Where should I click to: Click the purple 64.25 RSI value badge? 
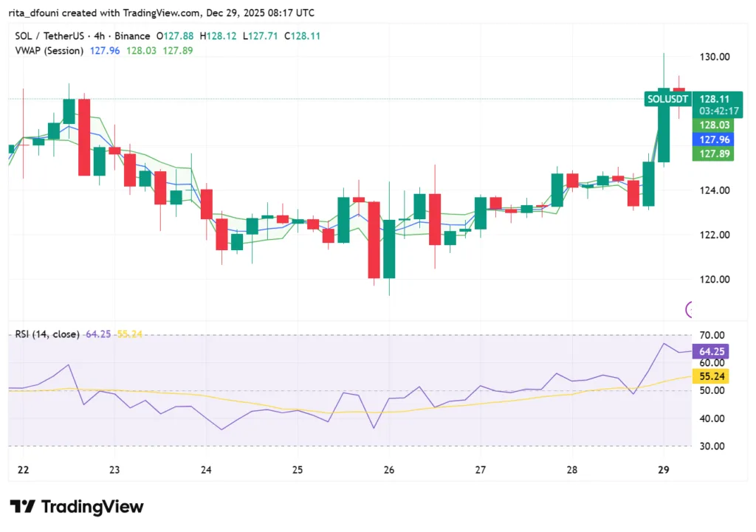point(710,351)
